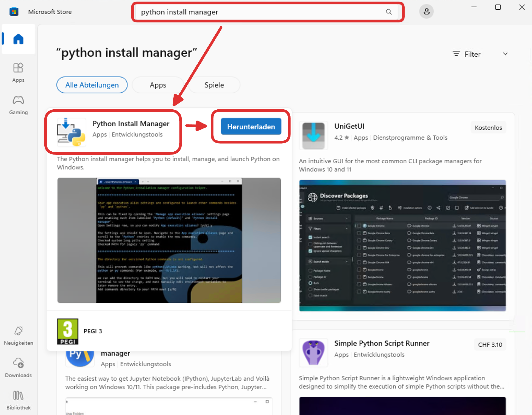Screen dimensions: 532x415
Task: Click into the search text field
Action: coord(261,12)
